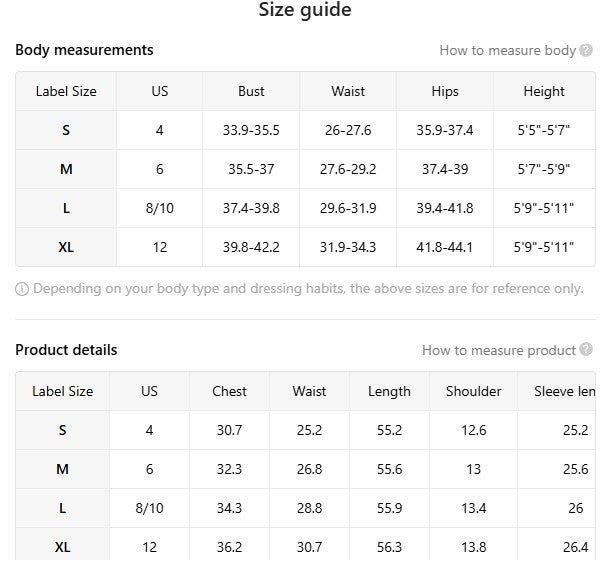Click the question mark icon beside "How to measure body"
Screen dimensions: 611x579
(x=586, y=51)
